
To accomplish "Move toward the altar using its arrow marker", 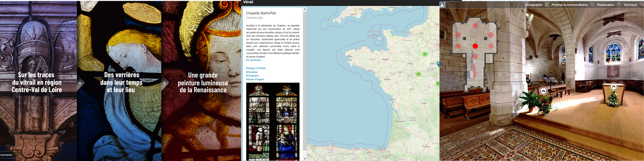I will pyautogui.click(x=613, y=87).
